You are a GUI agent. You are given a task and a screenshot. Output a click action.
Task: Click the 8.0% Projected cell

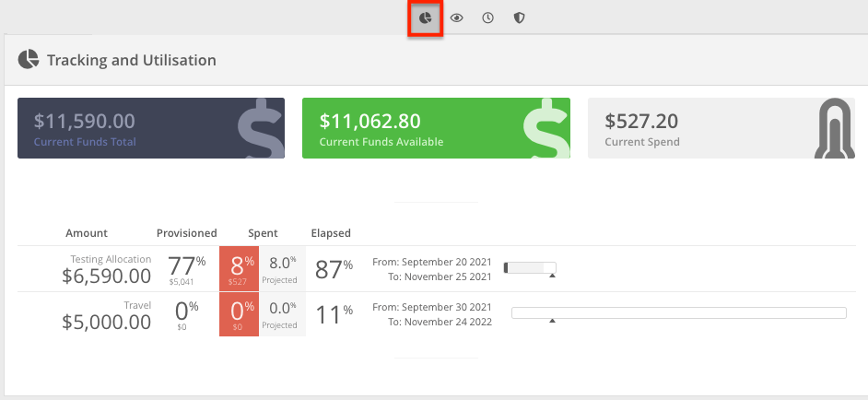click(282, 269)
